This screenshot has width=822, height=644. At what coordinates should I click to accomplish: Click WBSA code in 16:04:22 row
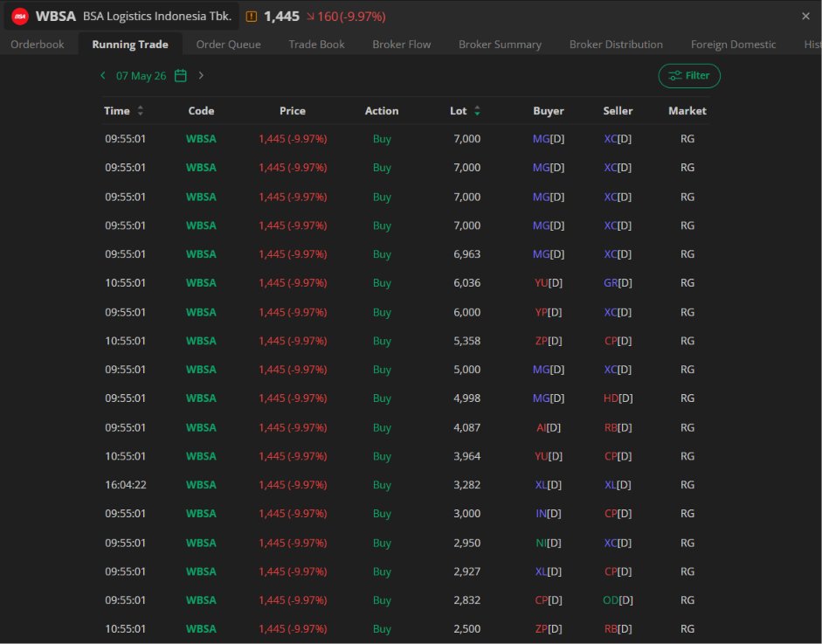coord(201,485)
